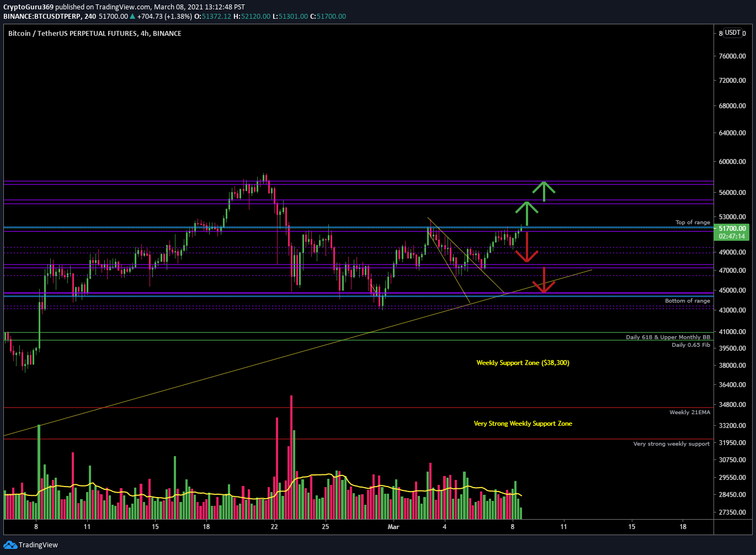Click the 'Weekly Support Zone ($38,300)' yellow text
The image size is (756, 555).
[x=523, y=363]
